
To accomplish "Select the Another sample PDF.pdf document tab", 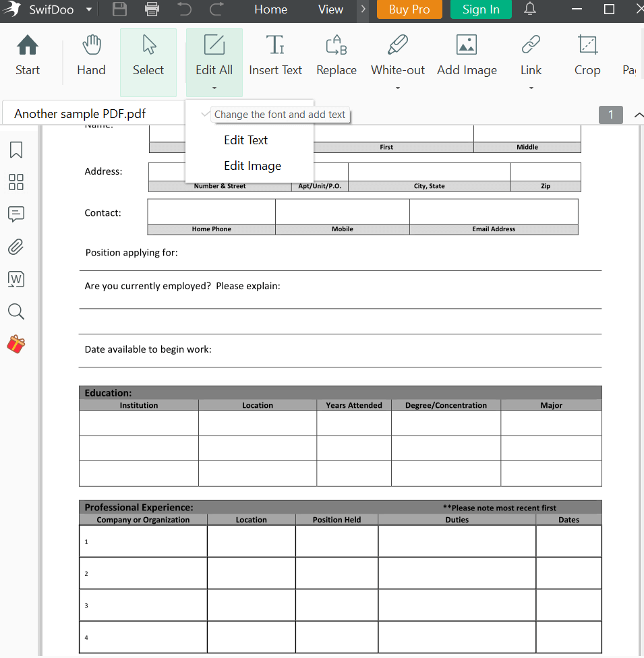I will click(80, 114).
